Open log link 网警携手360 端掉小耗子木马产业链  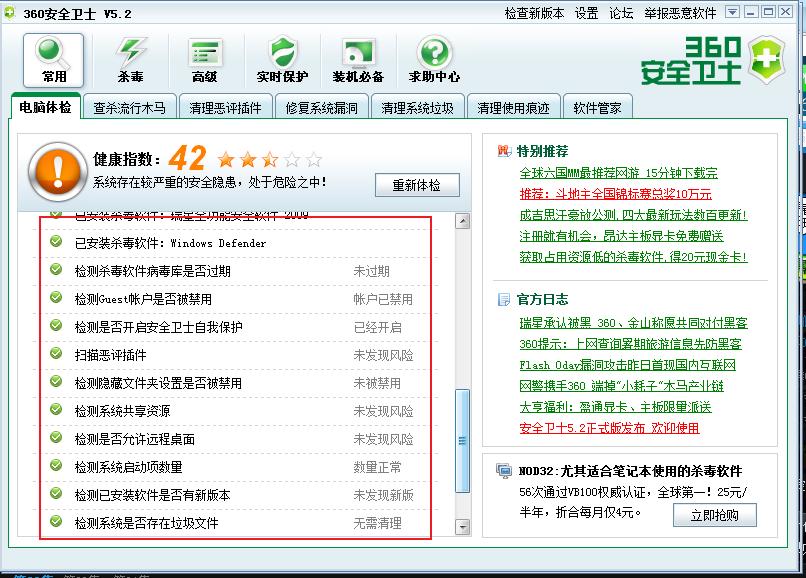tap(621, 386)
